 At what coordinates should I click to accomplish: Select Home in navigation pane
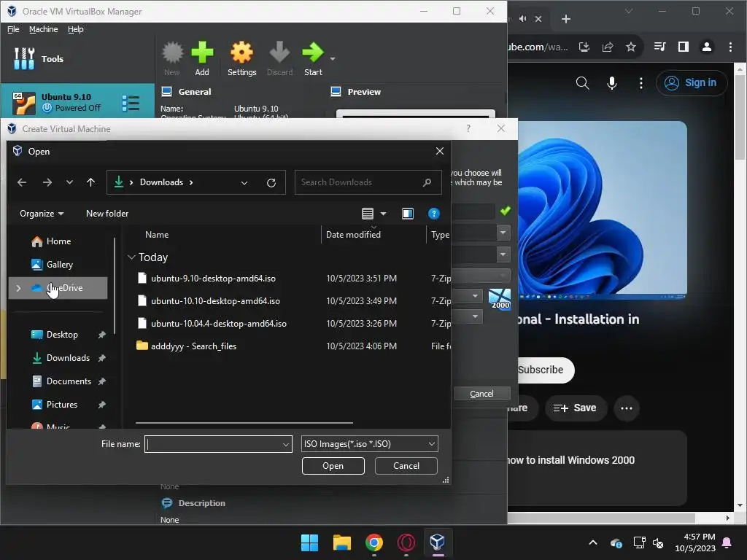(x=58, y=241)
